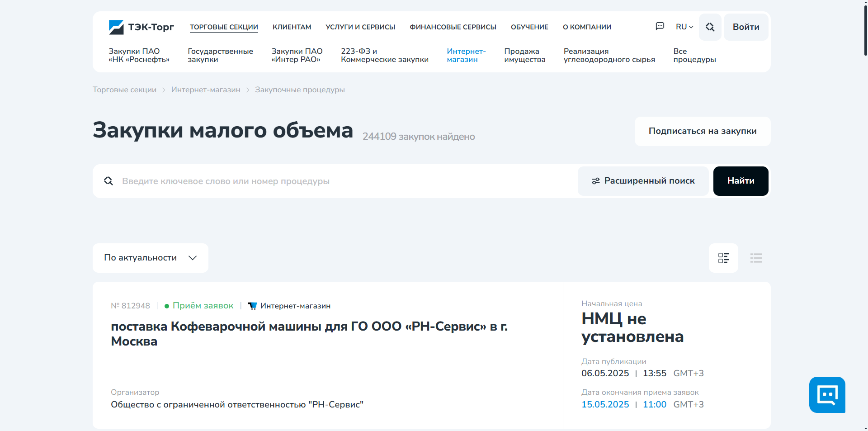Open the ФИНАНСОВЫЕ СЕРВИСЫ menu
This screenshot has height=431, width=868.
point(453,27)
